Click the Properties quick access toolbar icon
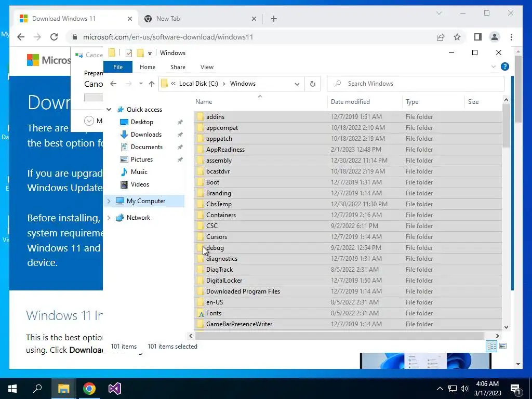The image size is (532, 399). (x=129, y=52)
